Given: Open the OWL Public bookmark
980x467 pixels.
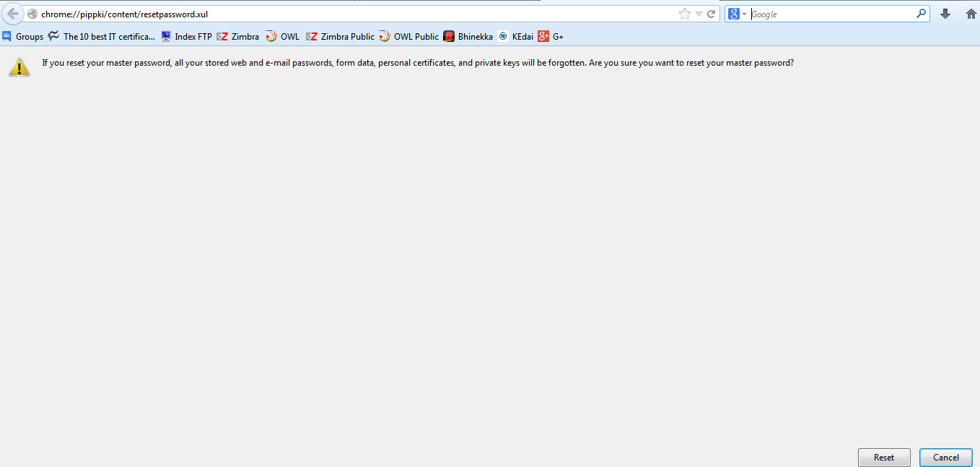Looking at the screenshot, I should tap(408, 36).
